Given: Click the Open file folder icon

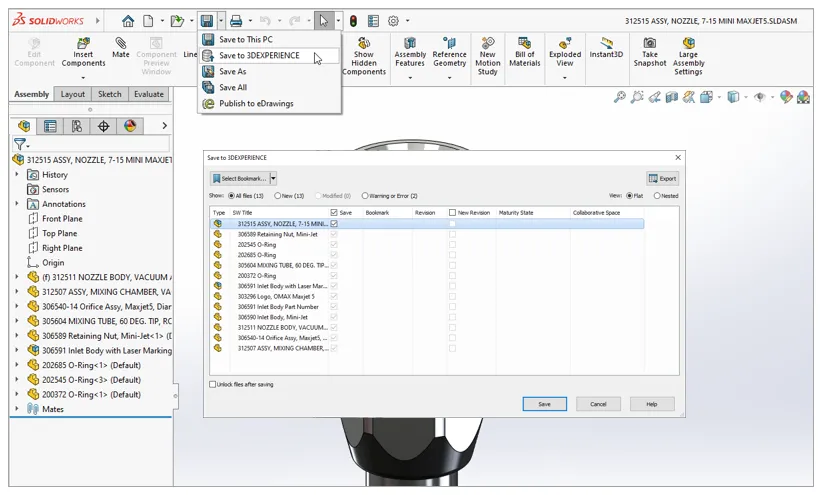Looking at the screenshot, I should point(178,21).
